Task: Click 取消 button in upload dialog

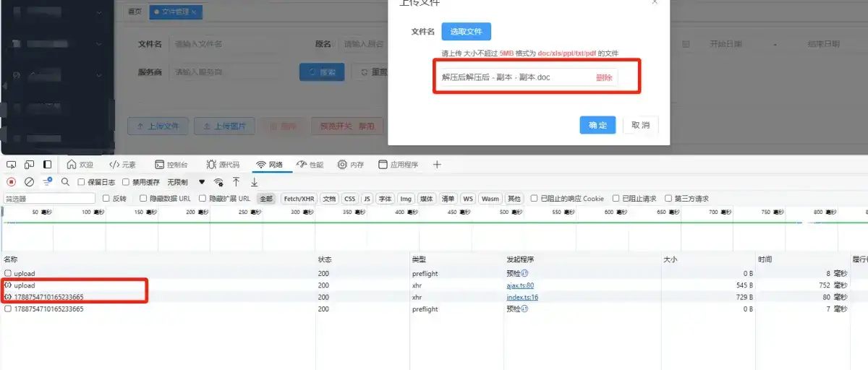Action: [x=641, y=125]
